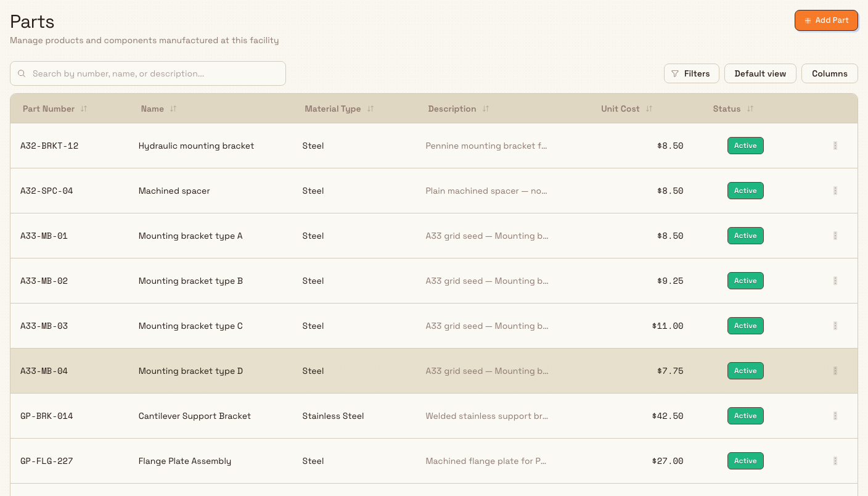
Task: Open row actions menu for A32-BRKT-12
Action: click(835, 146)
